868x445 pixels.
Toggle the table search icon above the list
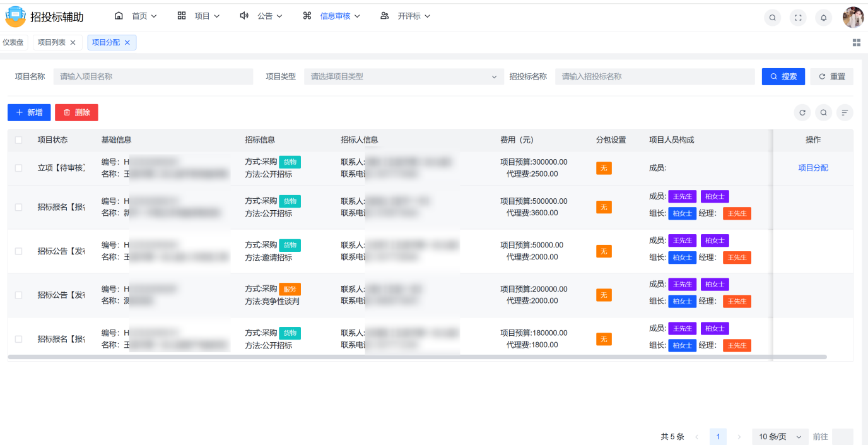pyautogui.click(x=823, y=112)
